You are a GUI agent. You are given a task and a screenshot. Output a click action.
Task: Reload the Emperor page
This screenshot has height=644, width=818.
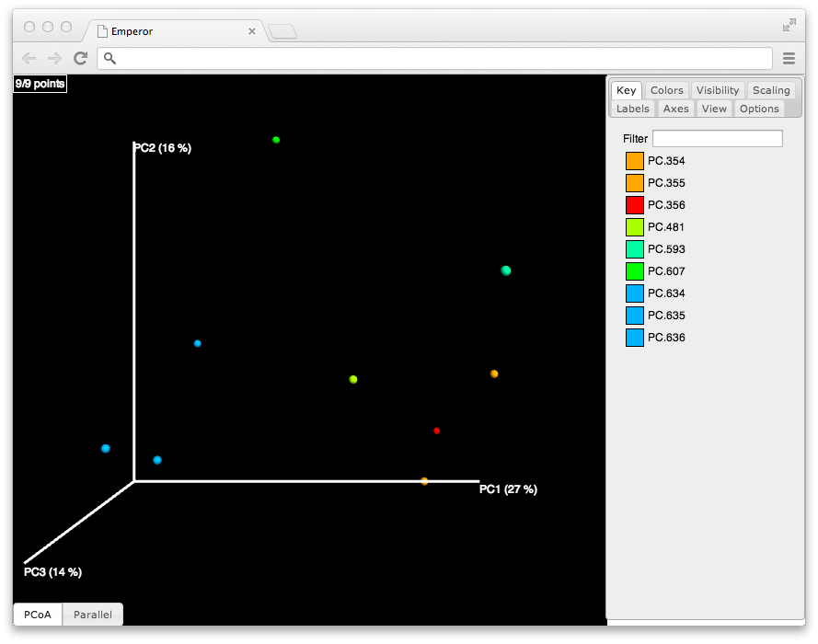click(x=80, y=58)
